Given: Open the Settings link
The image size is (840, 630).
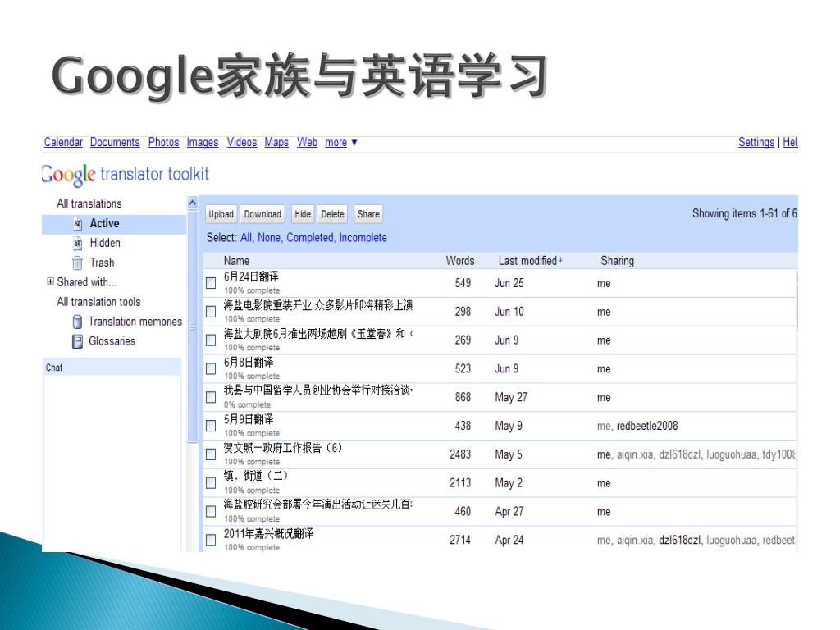Looking at the screenshot, I should (x=756, y=142).
